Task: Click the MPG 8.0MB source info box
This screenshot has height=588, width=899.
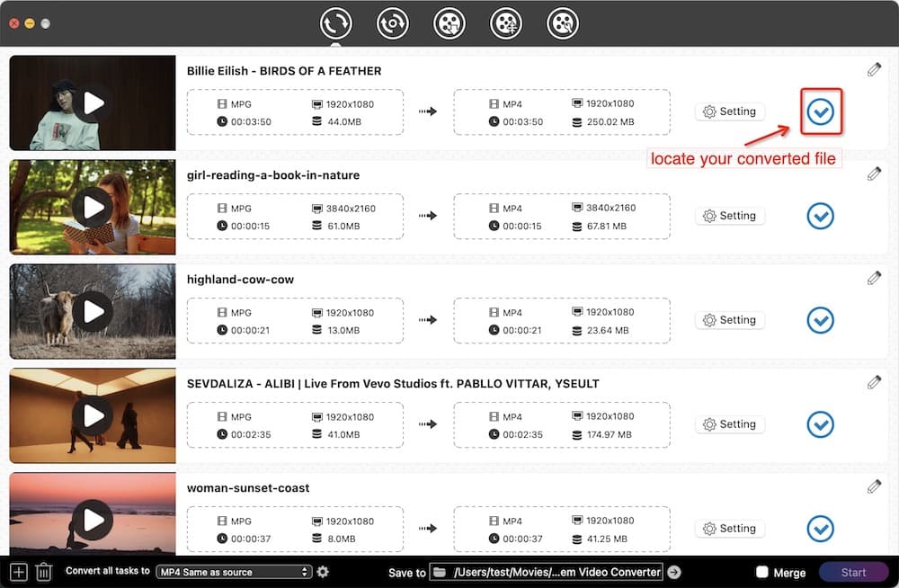Action: pos(295,529)
